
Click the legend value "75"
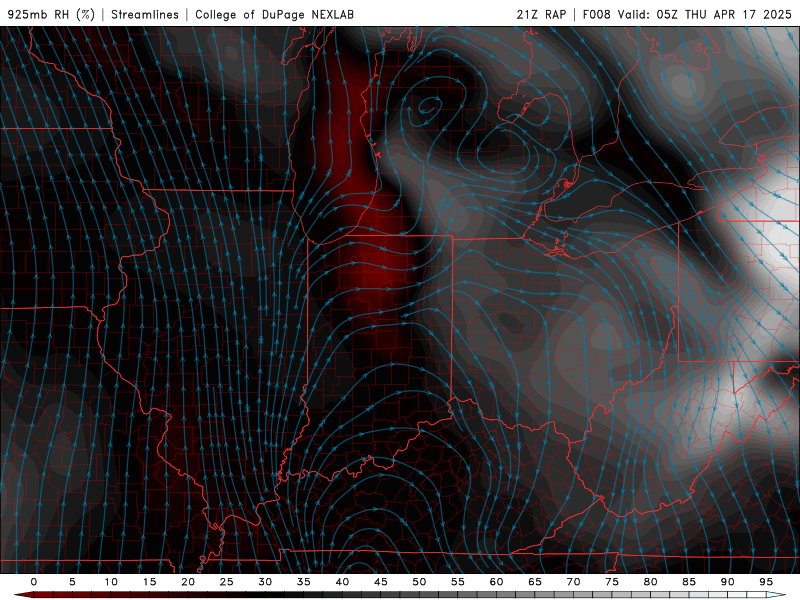[x=612, y=582]
